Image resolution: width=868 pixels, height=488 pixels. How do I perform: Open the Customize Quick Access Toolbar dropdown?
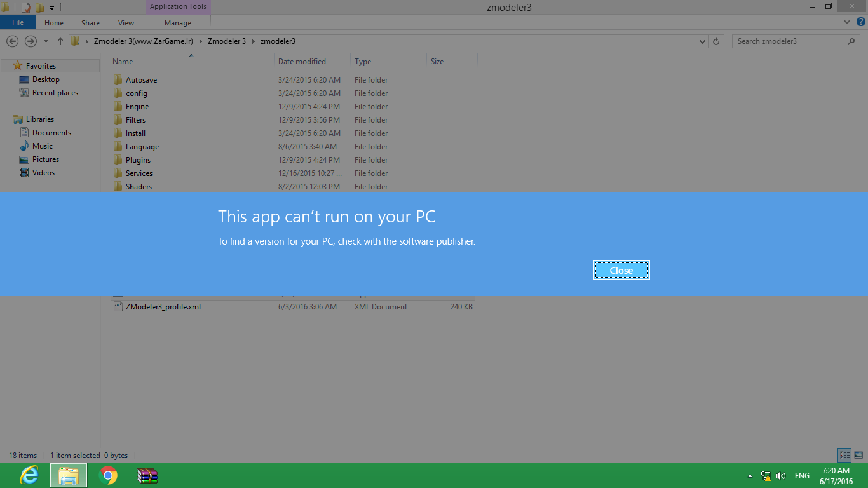(51, 8)
